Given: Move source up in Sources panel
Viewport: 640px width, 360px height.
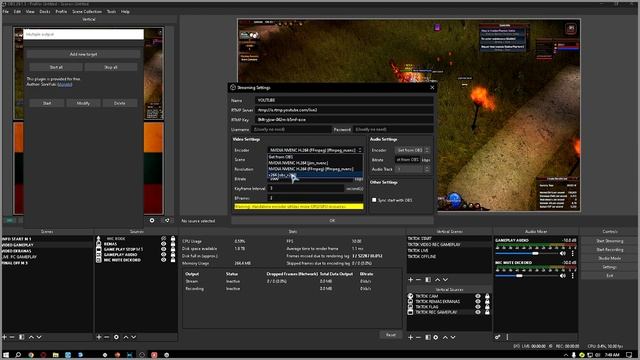Looking at the screenshot, I should (126, 337).
